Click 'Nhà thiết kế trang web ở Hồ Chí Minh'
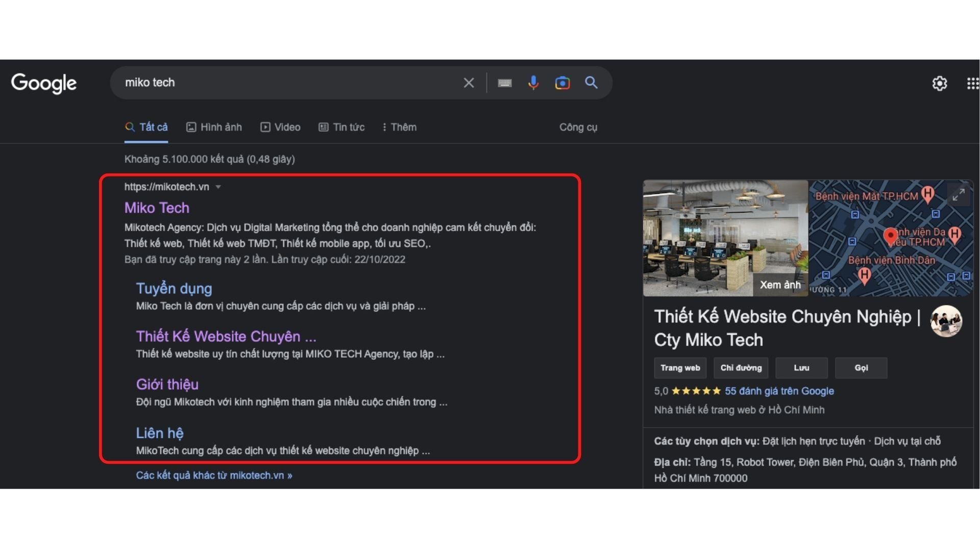 pyautogui.click(x=739, y=410)
